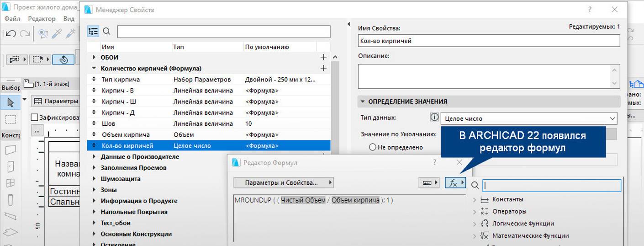
Task: Toggle the Зафиксирова... checkbox
Action: [34, 118]
